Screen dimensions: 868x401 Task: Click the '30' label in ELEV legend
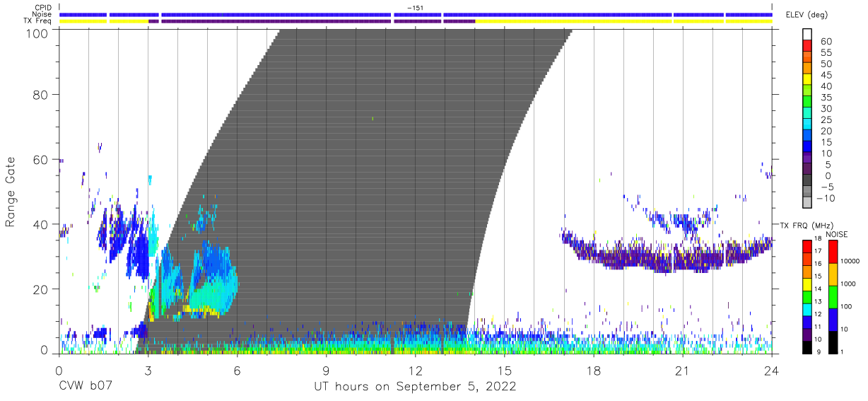click(826, 109)
